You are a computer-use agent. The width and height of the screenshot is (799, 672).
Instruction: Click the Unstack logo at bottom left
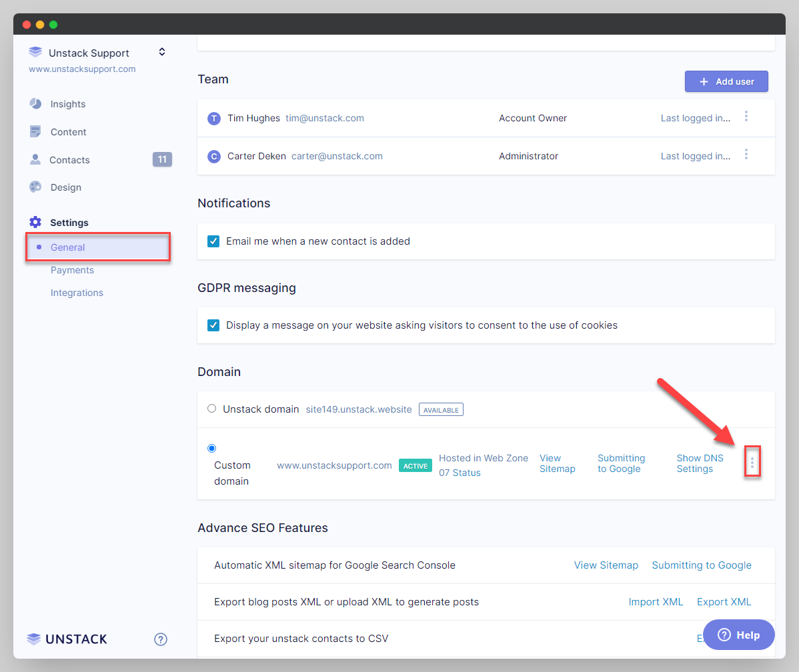tap(67, 639)
